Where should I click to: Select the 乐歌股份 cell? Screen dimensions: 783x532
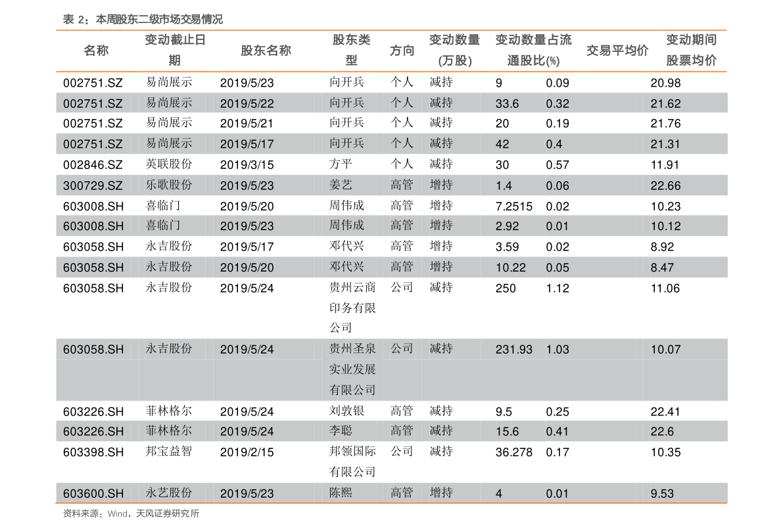[168, 185]
